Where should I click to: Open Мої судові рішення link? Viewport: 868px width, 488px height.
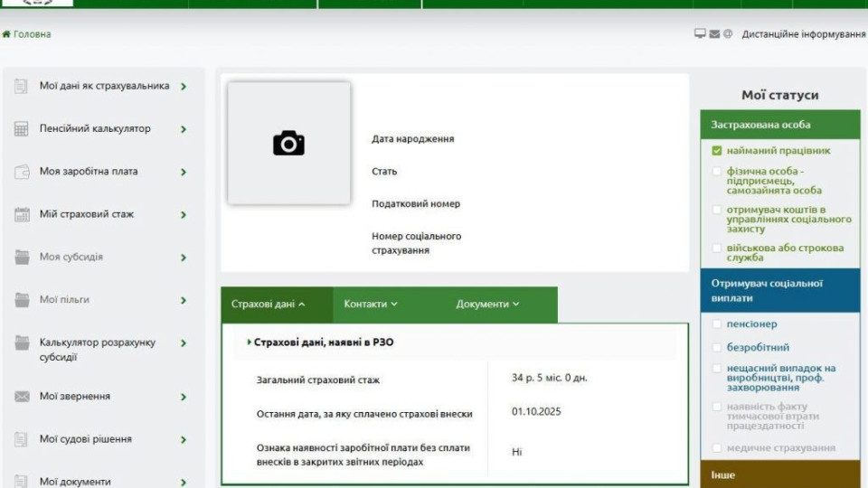click(86, 439)
